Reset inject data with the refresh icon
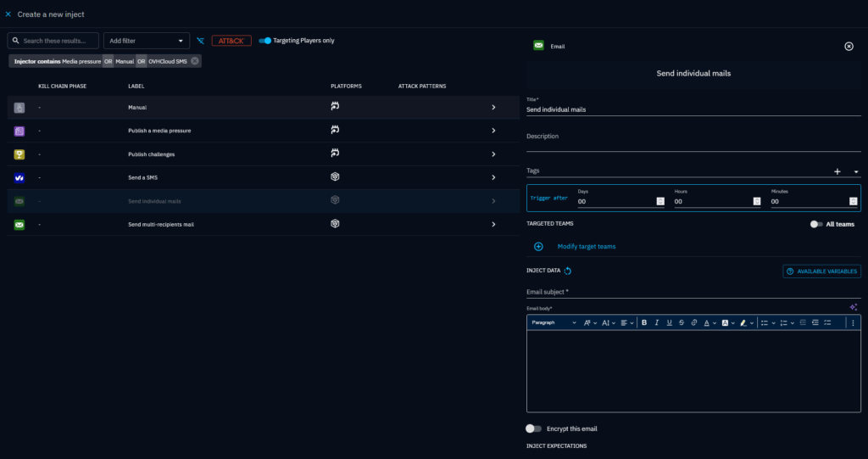This screenshot has width=868, height=459. click(568, 271)
